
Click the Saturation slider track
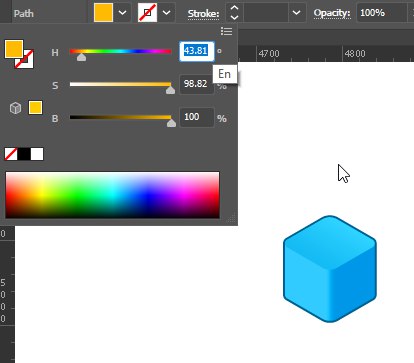pyautogui.click(x=120, y=84)
